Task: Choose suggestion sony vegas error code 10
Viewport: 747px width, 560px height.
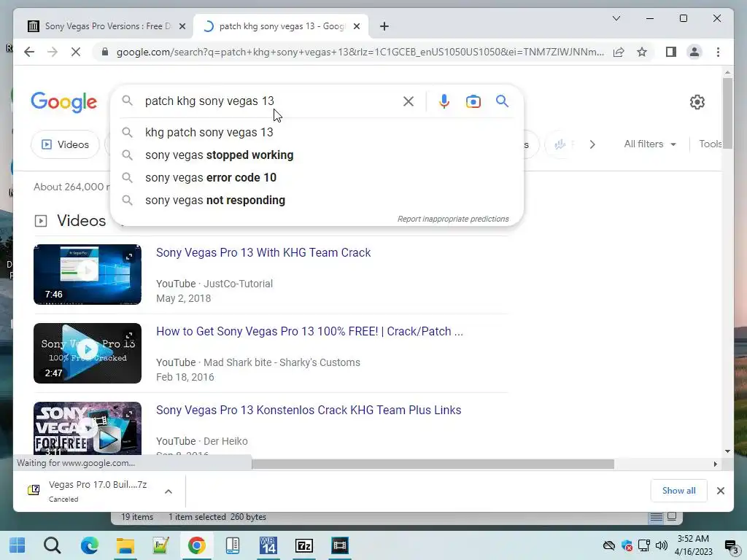Action: 317,178
